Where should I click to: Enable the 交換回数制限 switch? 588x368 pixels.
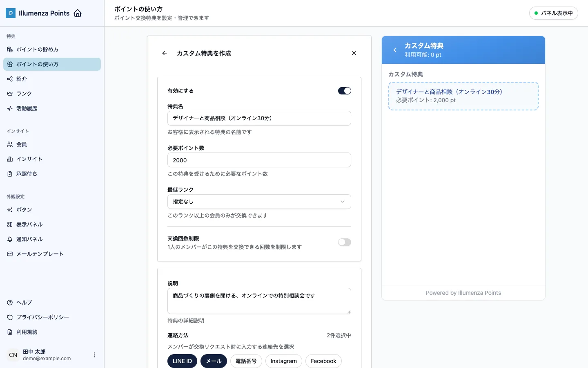tap(345, 242)
